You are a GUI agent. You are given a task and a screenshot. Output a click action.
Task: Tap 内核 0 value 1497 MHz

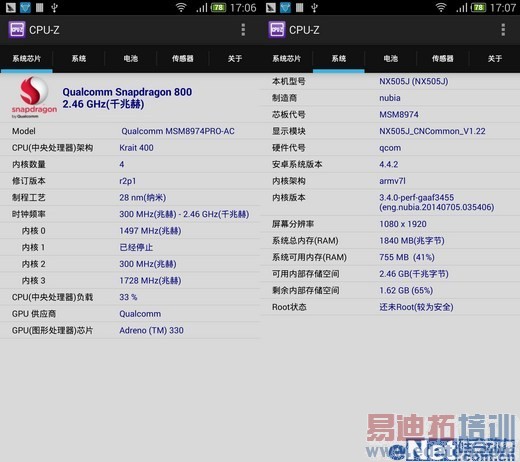pyautogui.click(x=150, y=231)
